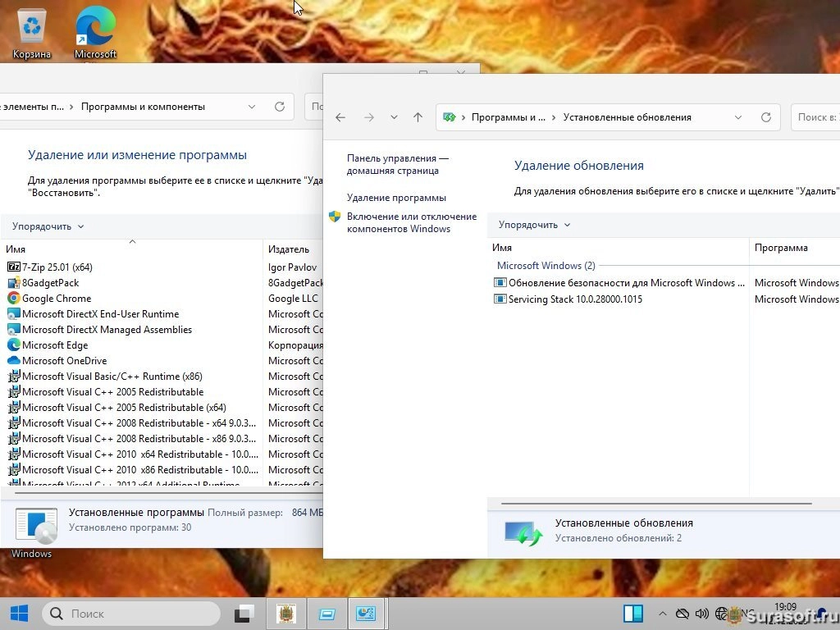Open the widgets panel icon in system tray
The width and height of the screenshot is (840, 630).
click(632, 614)
